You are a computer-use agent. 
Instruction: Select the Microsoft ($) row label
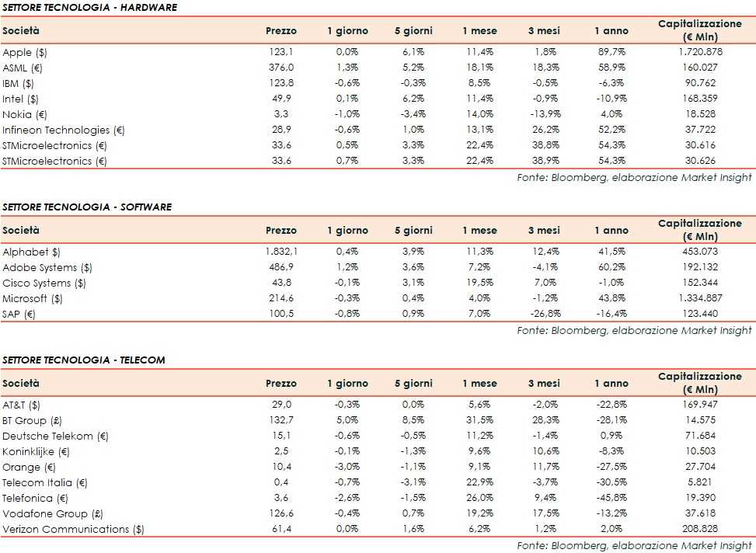pos(33,298)
